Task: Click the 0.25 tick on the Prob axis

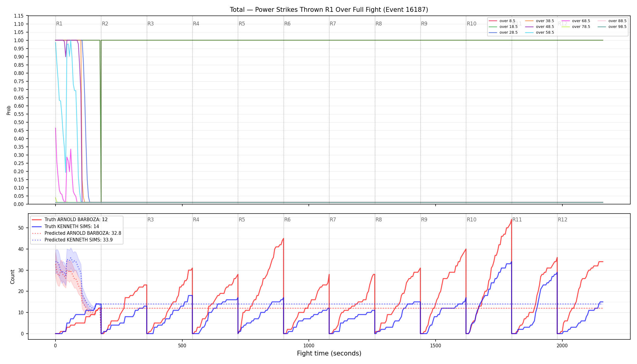Action: 19,163
